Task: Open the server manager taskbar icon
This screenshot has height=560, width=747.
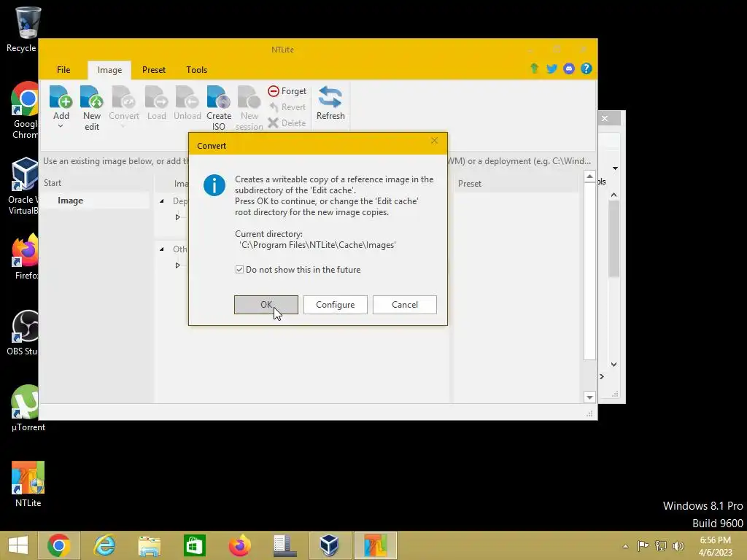Action: pyautogui.click(x=285, y=545)
